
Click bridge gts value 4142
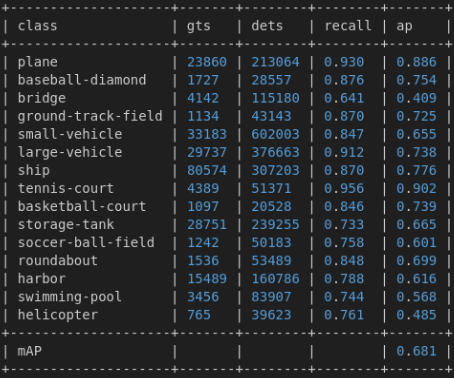click(203, 98)
